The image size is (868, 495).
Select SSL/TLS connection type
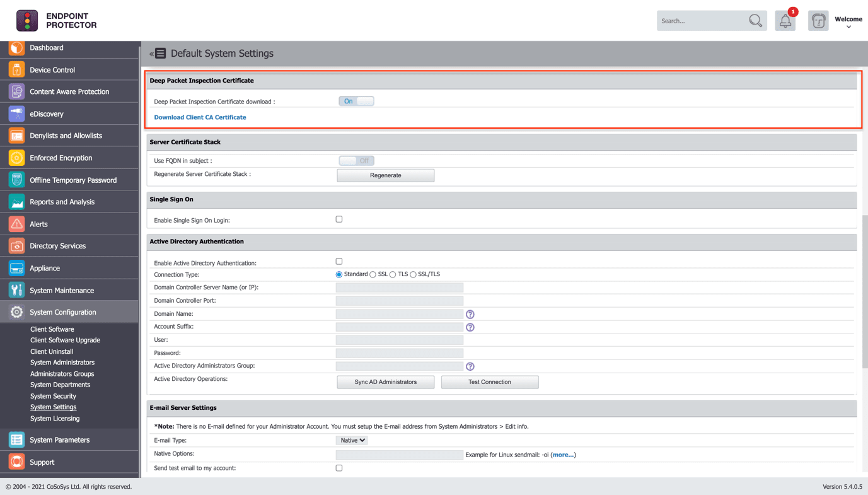[414, 274]
